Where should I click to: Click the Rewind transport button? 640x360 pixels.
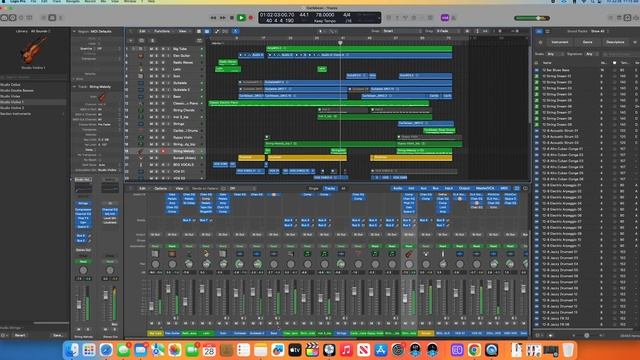pyautogui.click(x=213, y=18)
